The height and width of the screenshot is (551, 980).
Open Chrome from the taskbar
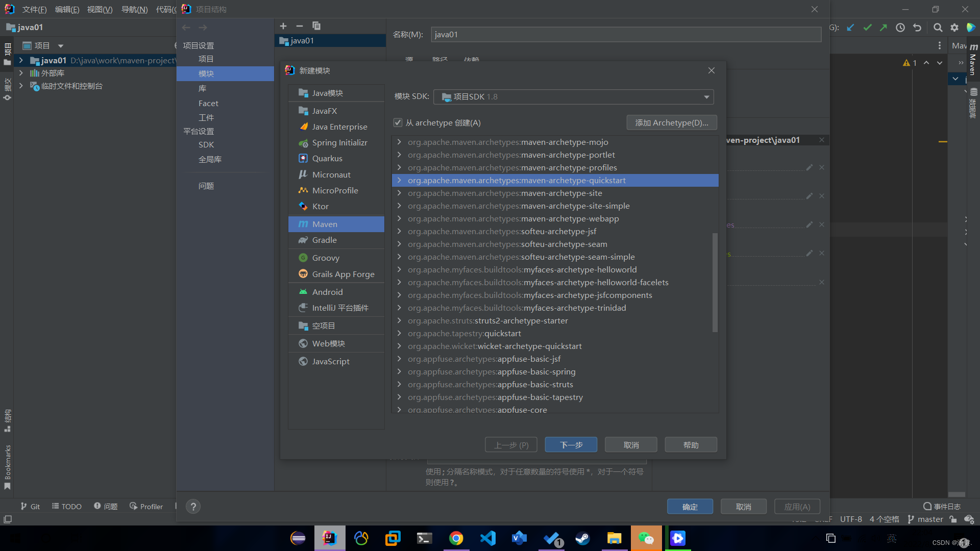(456, 538)
